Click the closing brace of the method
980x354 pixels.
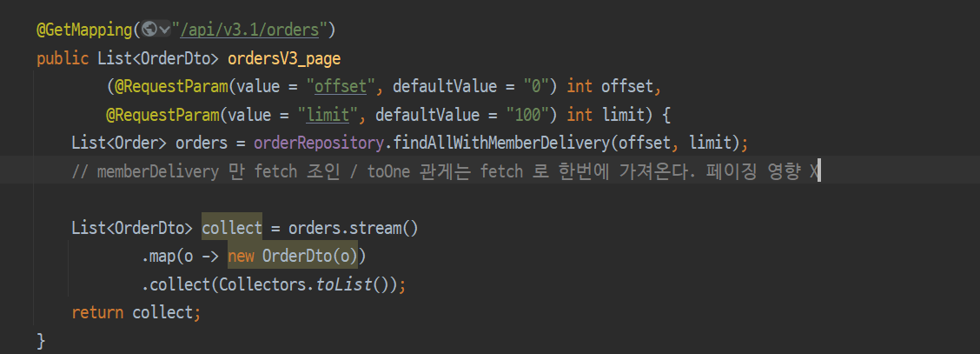[41, 342]
